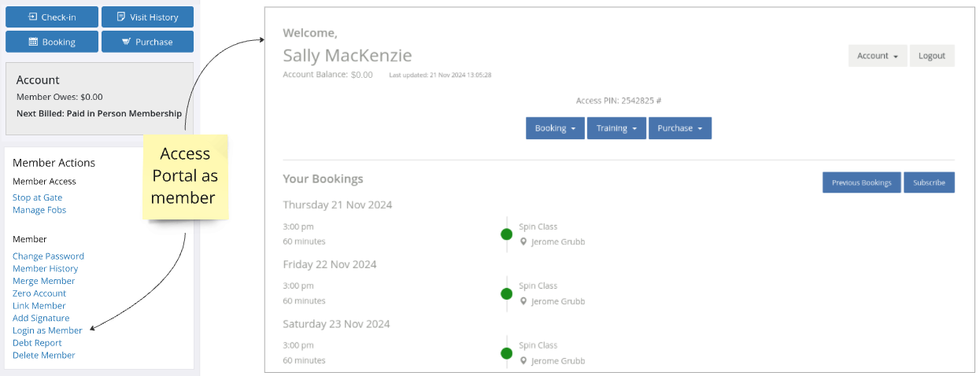Click the Check-in button
The height and width of the screenshot is (376, 980).
click(x=52, y=17)
